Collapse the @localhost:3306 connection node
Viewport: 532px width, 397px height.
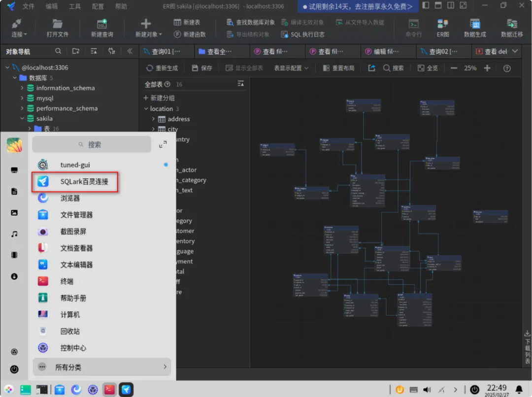tap(7, 67)
